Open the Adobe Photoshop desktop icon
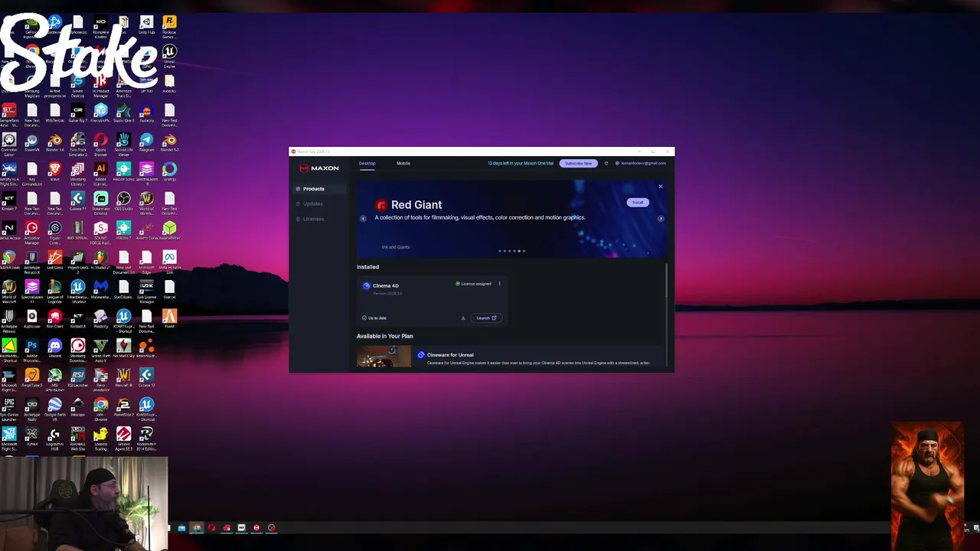 point(31,349)
